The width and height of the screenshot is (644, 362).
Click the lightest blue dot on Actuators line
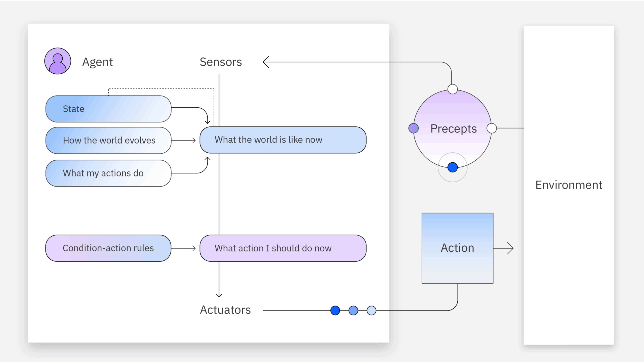[371, 310]
